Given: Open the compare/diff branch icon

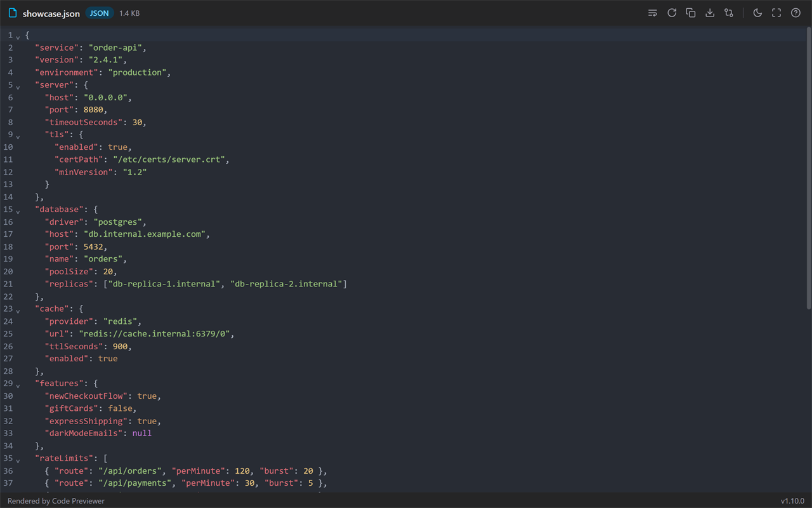Looking at the screenshot, I should (x=729, y=13).
